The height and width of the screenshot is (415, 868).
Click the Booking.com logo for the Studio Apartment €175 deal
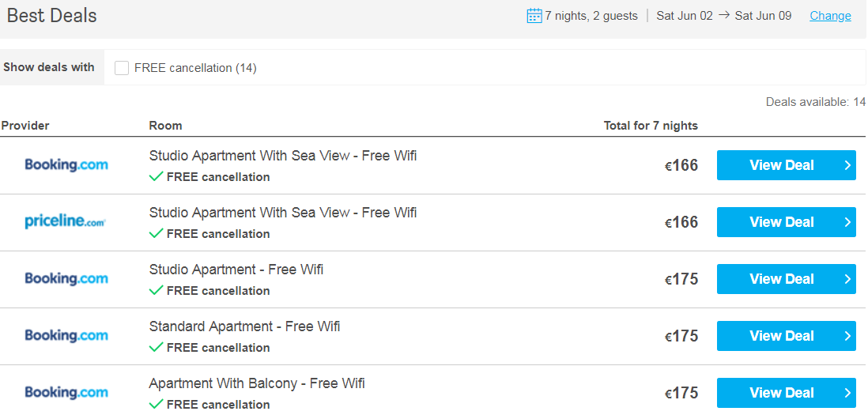coord(66,279)
